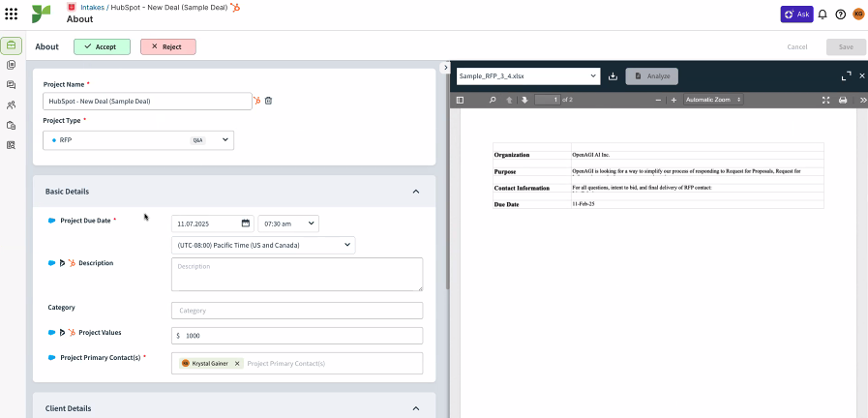Open the Ask assistant
Image resolution: width=868 pixels, height=418 pixels.
tap(796, 15)
